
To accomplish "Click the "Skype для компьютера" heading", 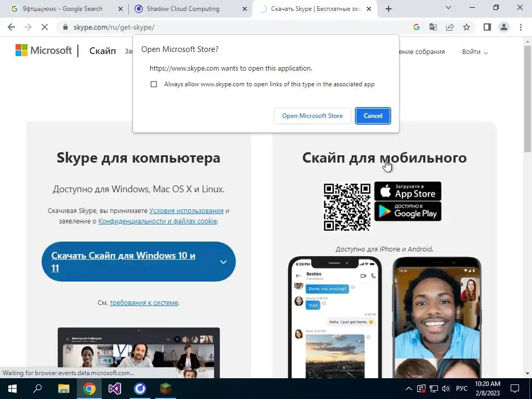I will [x=138, y=158].
